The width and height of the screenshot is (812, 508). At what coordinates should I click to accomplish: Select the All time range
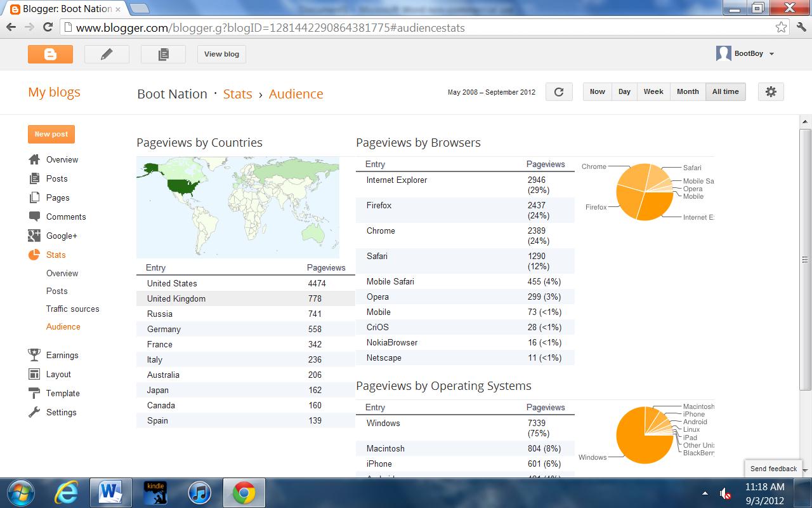pos(726,91)
